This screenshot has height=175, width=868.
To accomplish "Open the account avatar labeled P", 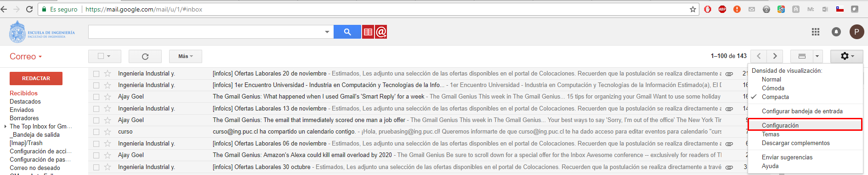I will click(x=857, y=32).
